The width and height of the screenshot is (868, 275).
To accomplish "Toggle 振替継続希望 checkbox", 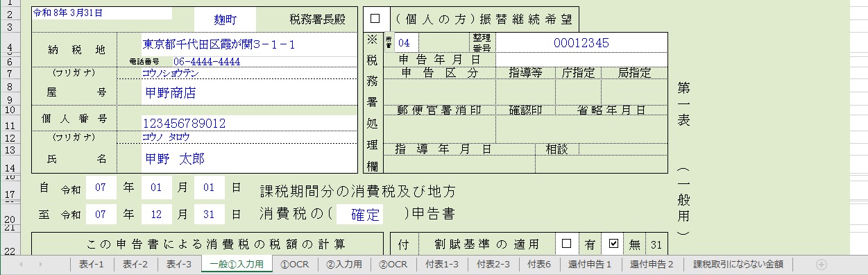I will coord(375,18).
